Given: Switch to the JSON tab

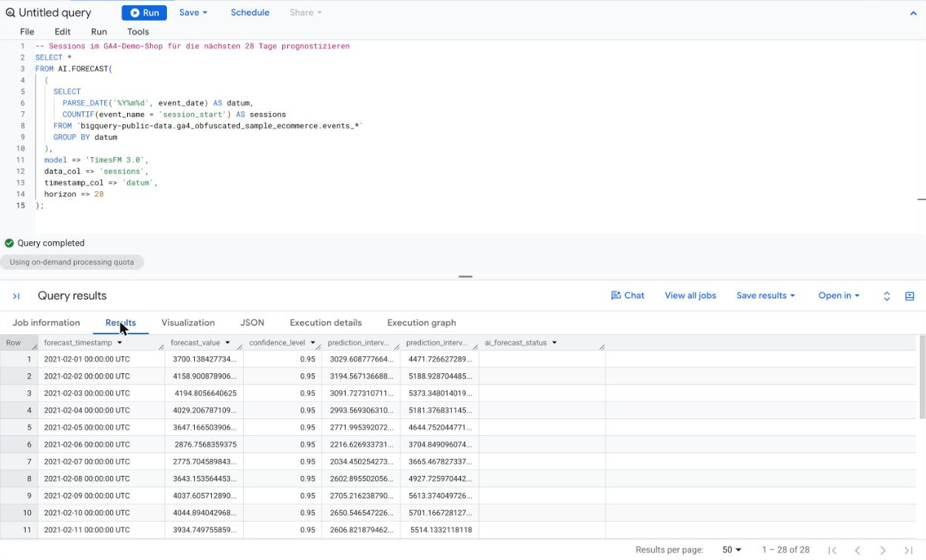Looking at the screenshot, I should 252,322.
